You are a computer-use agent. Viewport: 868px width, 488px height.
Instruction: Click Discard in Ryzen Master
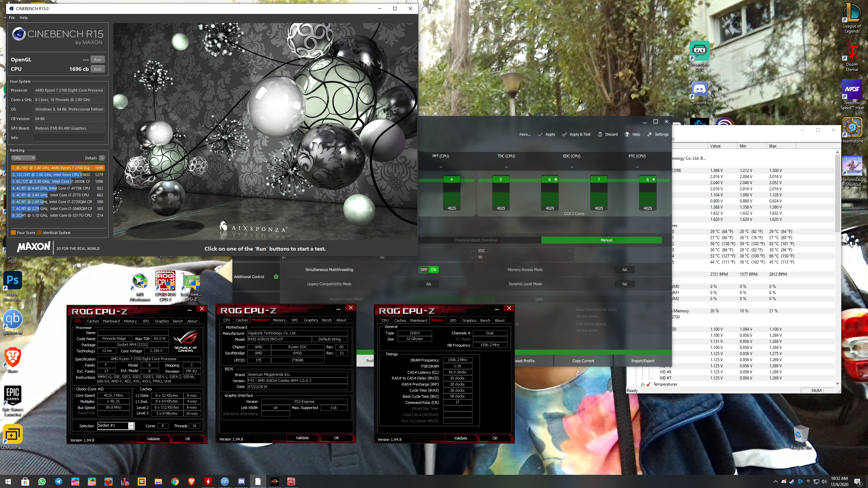(x=608, y=134)
